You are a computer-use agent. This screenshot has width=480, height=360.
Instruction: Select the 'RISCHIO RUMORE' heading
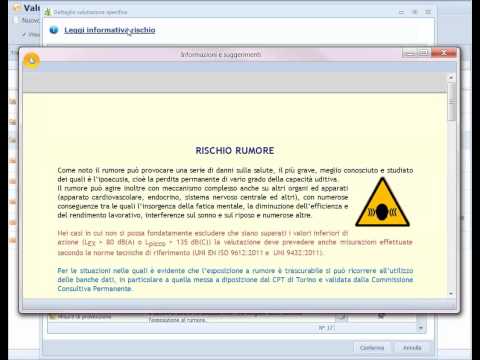pyautogui.click(x=235, y=151)
